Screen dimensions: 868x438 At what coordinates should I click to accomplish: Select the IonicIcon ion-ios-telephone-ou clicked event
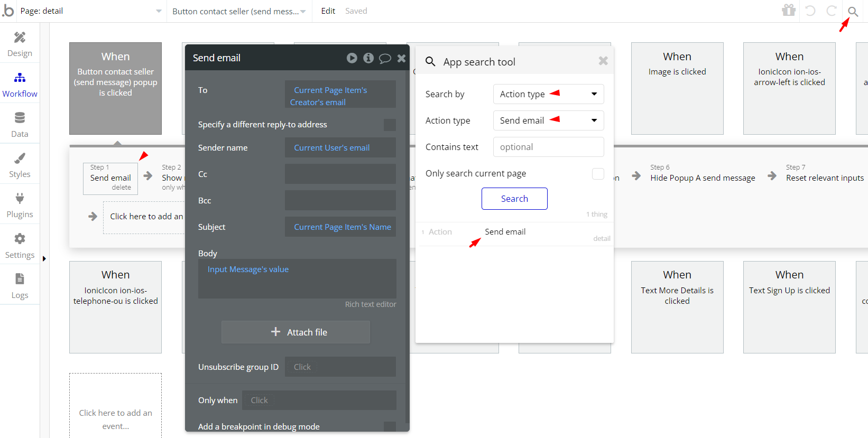pos(115,307)
